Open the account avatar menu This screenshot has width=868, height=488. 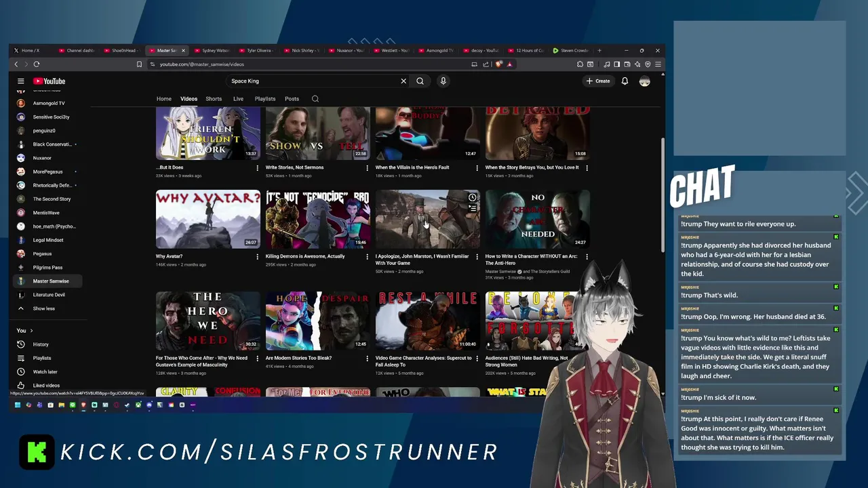coord(644,81)
